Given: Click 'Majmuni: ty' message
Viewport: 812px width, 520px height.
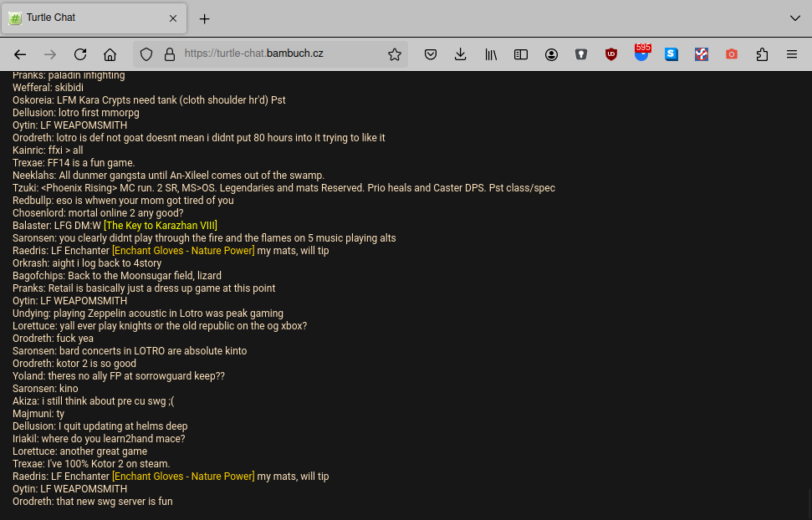Looking at the screenshot, I should pos(38,413).
